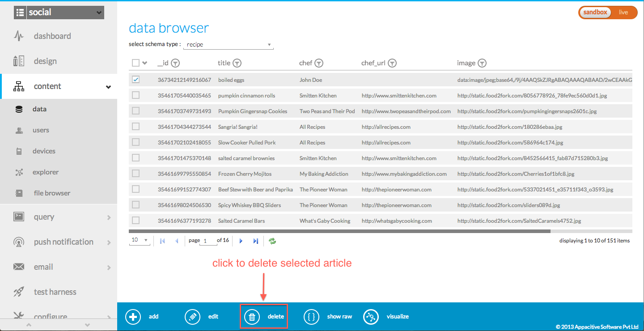This screenshot has height=331, width=644.
Task: Click the configure wrench icon
Action: point(19,316)
